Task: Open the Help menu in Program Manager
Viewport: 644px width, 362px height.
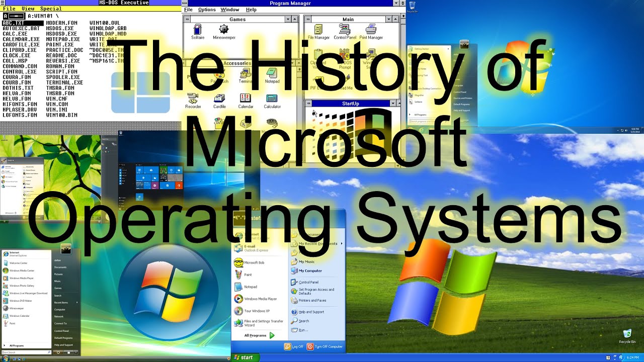Action: (x=251, y=10)
